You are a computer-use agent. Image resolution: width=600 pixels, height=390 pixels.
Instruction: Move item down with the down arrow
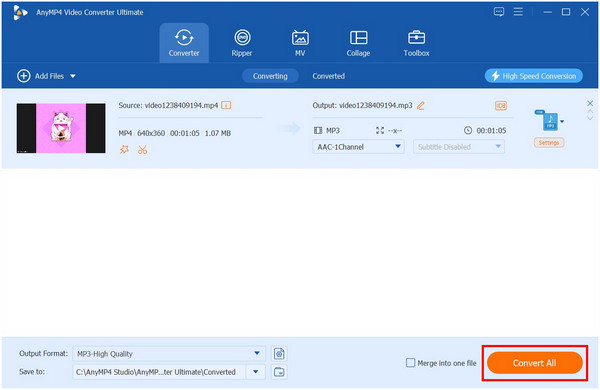[x=590, y=118]
